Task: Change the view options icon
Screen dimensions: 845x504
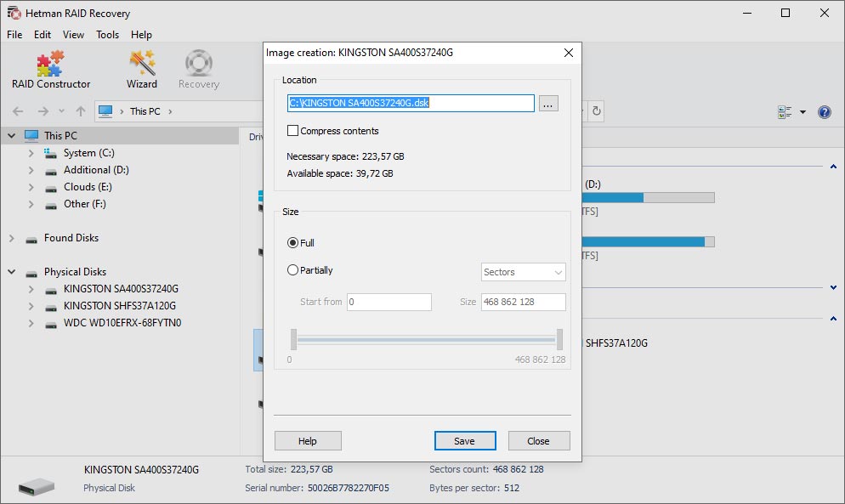Action: 785,112
